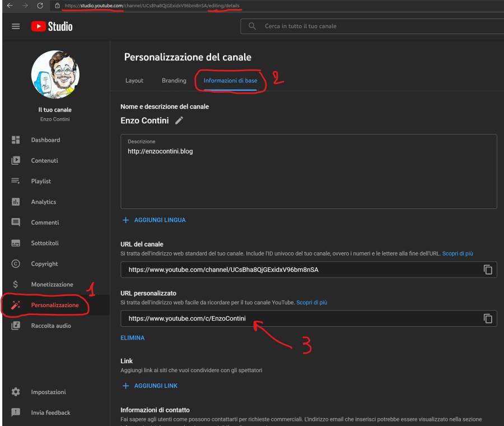The width and height of the screenshot is (504, 426).
Task: Click inside the Descrizione text box
Action: click(308, 174)
